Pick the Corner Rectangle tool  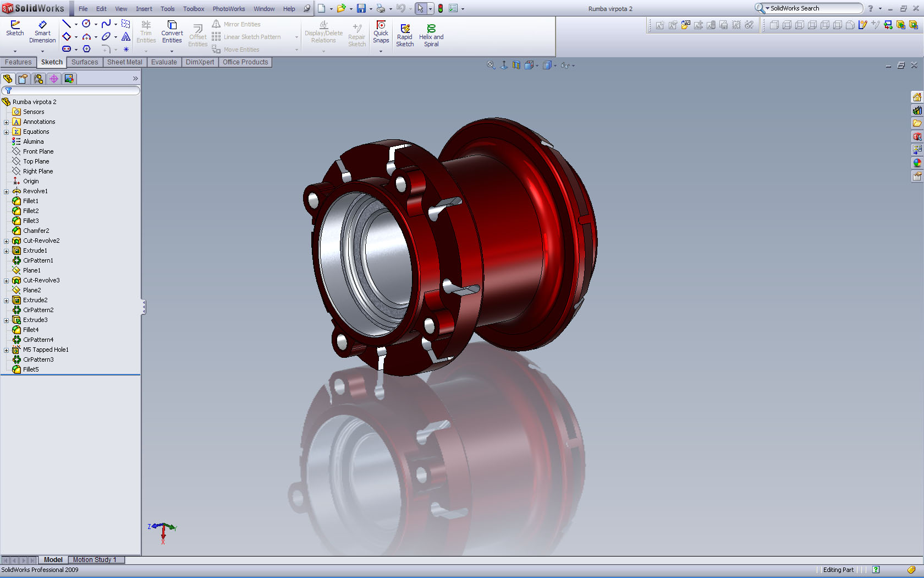pos(67,36)
